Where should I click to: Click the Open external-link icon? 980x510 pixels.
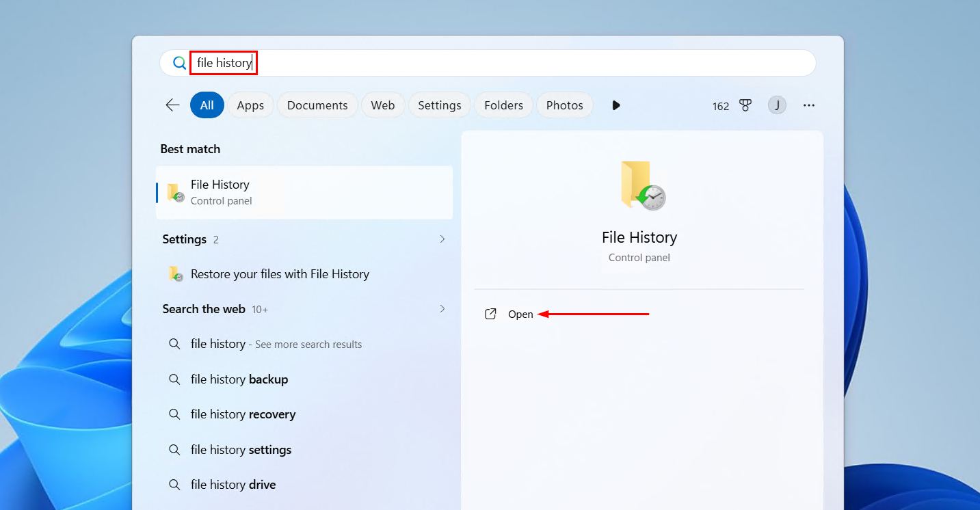(490, 314)
